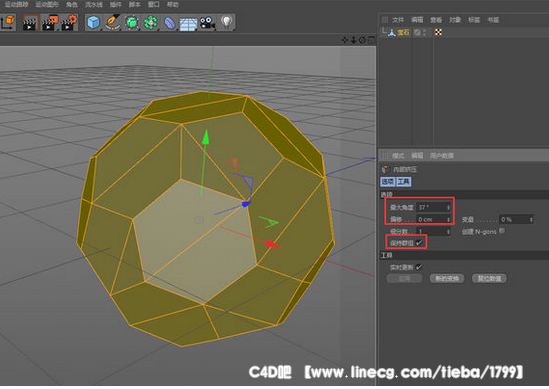Select the Cube primitive icon
Viewport: 549px width, 389px height.
[x=93, y=22]
